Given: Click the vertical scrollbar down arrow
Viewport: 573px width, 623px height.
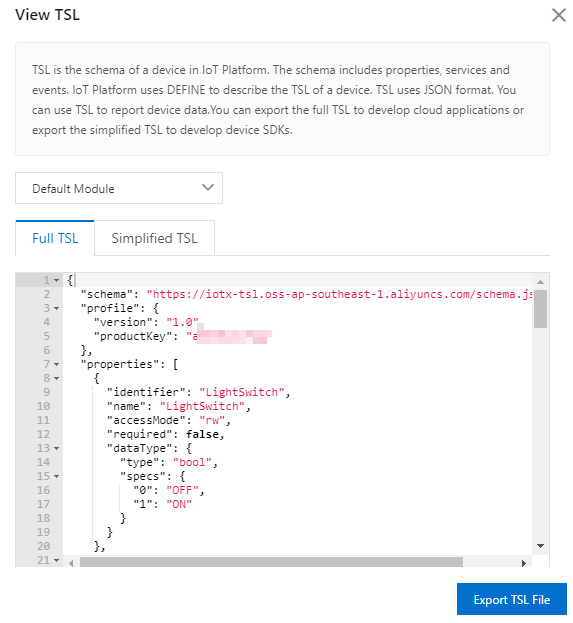Looking at the screenshot, I should [x=540, y=546].
